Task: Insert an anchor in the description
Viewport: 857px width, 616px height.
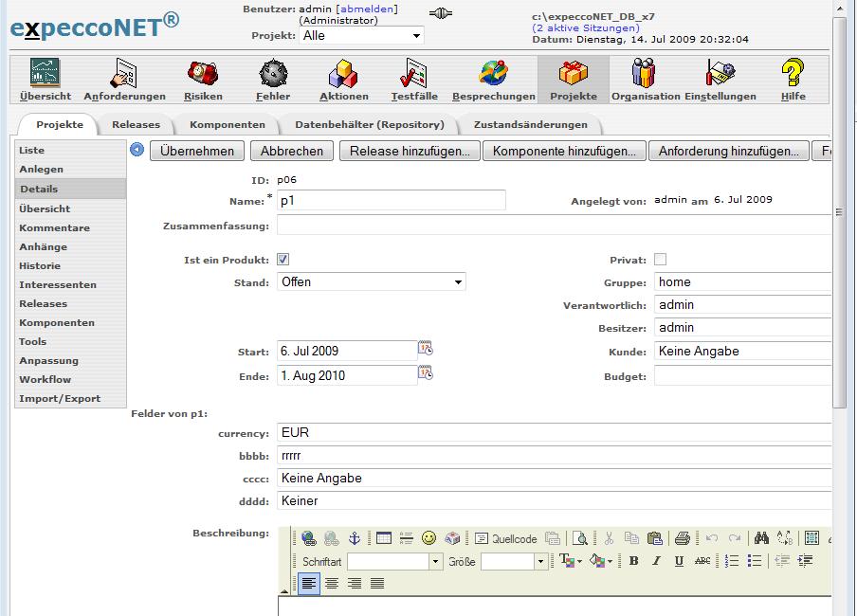Action: pos(355,538)
